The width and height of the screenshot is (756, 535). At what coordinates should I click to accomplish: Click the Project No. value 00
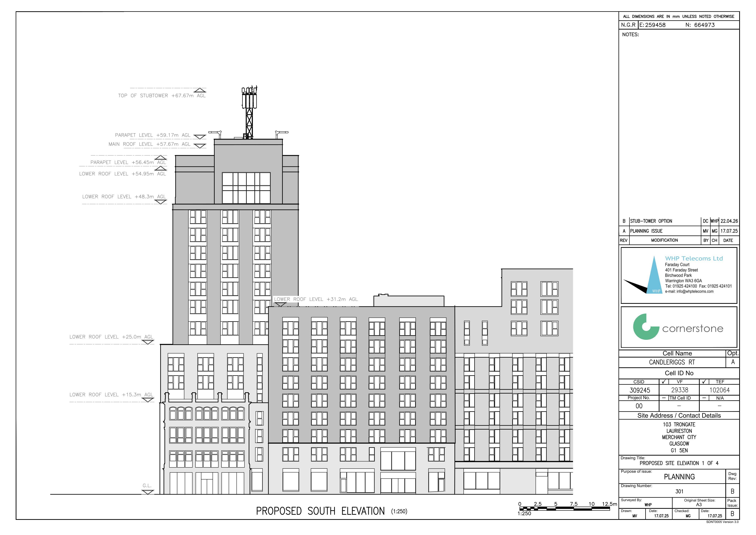(x=639, y=406)
